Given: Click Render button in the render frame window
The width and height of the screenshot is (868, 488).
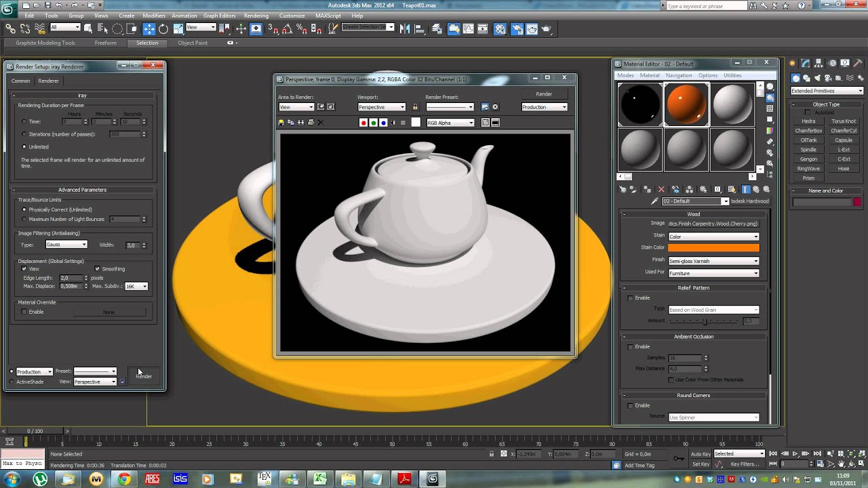Looking at the screenshot, I should coord(544,94).
